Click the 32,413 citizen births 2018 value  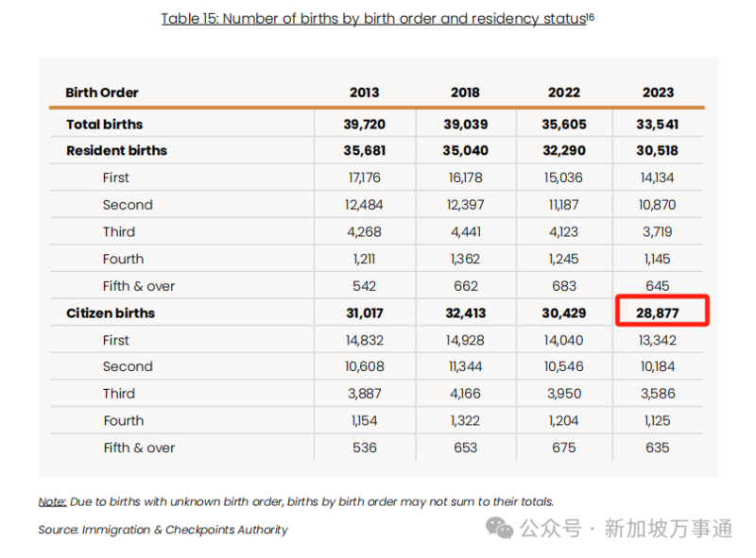[x=466, y=313]
